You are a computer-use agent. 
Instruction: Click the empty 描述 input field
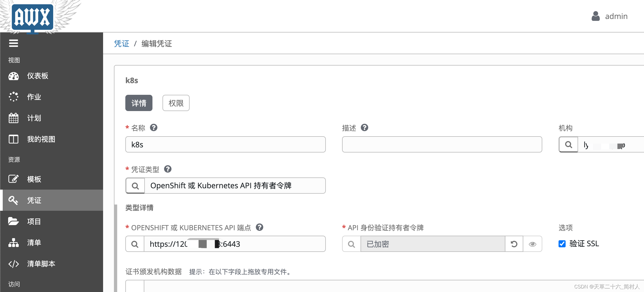pyautogui.click(x=442, y=144)
